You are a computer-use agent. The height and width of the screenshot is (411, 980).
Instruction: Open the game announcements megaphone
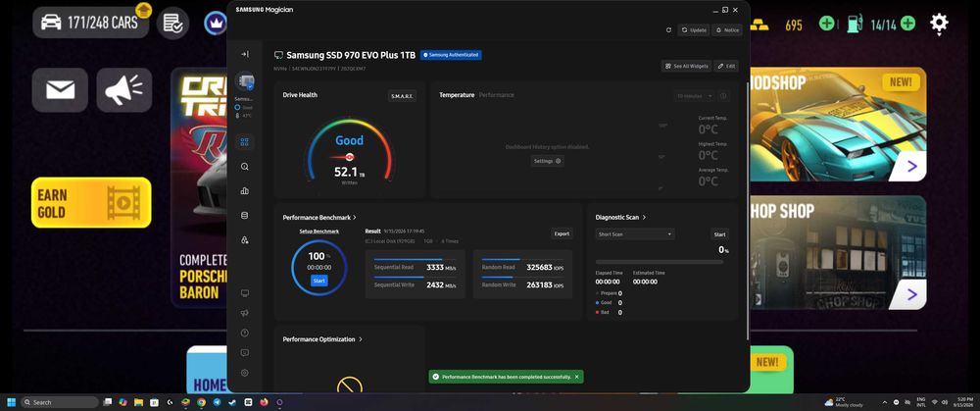tap(123, 90)
